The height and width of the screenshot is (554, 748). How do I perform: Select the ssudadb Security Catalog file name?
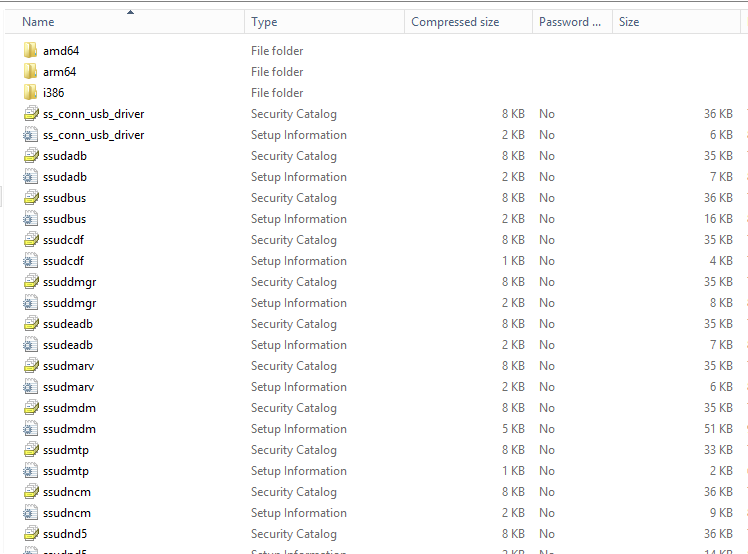point(64,156)
